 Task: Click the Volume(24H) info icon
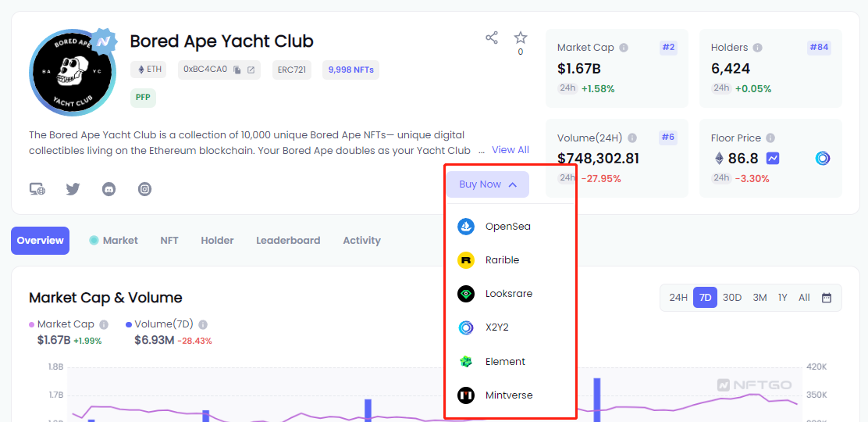pyautogui.click(x=632, y=138)
